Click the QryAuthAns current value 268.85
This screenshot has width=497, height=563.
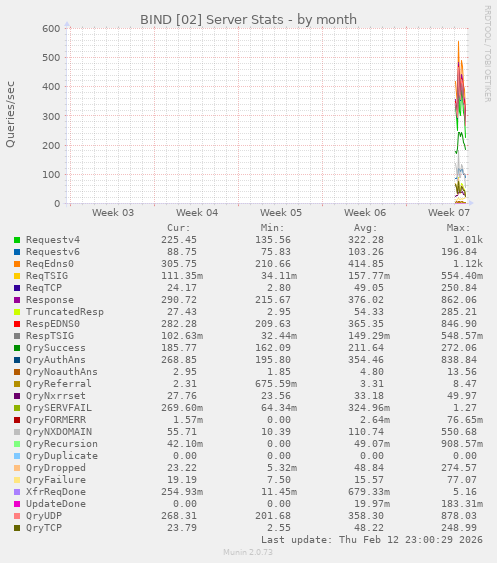(179, 360)
